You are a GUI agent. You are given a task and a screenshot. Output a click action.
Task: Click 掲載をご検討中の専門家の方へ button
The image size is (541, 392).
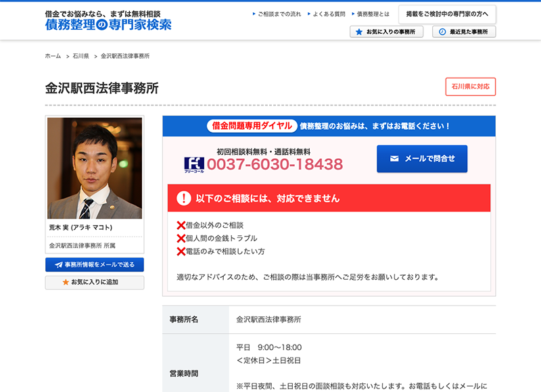(x=447, y=14)
